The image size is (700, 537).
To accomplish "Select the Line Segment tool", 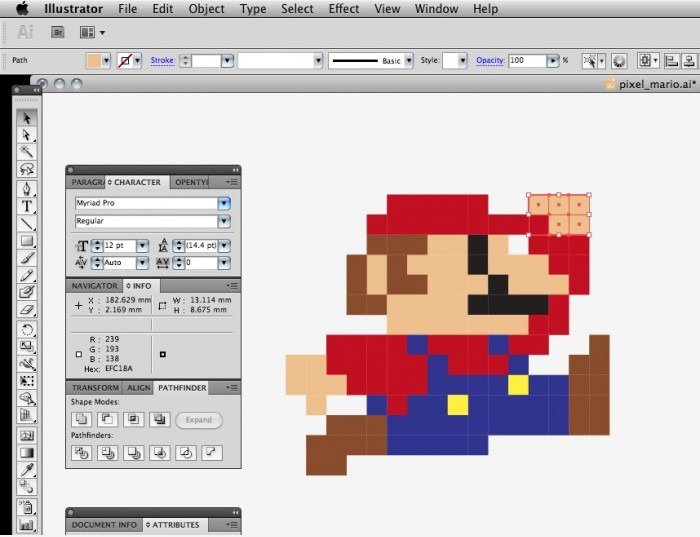I will (27, 223).
